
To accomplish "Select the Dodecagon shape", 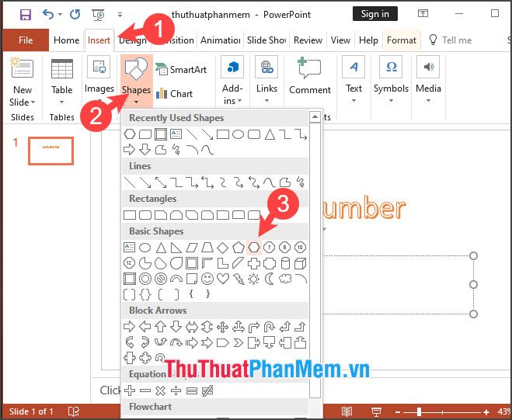I will [x=129, y=263].
